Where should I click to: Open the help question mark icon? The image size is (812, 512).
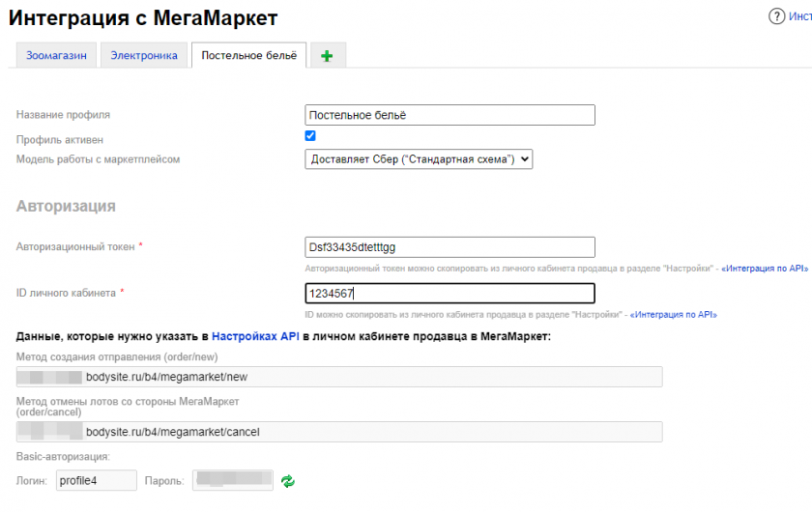coord(776,16)
